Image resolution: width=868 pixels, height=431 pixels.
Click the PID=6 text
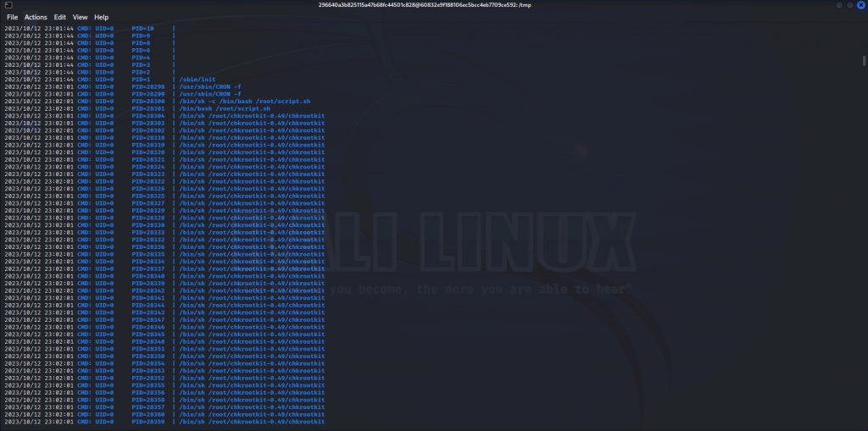click(x=142, y=50)
